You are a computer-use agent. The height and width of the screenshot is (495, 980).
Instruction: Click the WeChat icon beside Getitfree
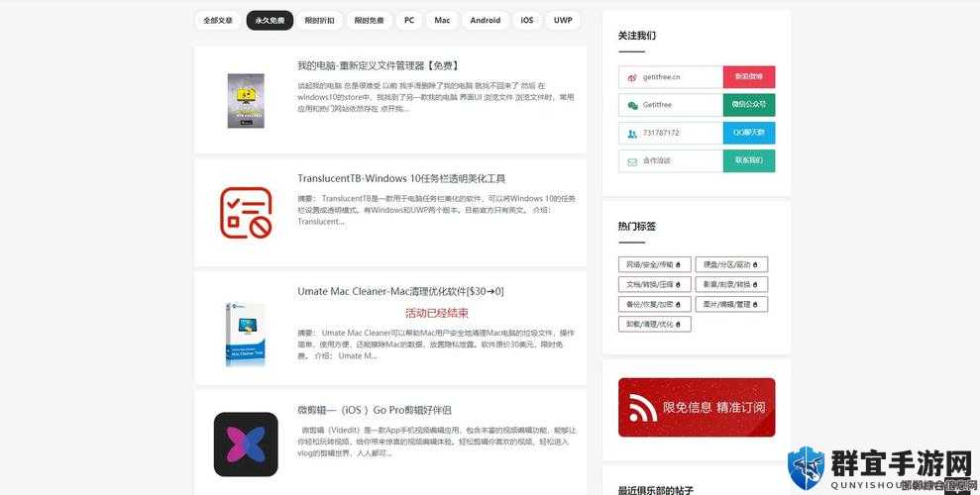pyautogui.click(x=632, y=105)
